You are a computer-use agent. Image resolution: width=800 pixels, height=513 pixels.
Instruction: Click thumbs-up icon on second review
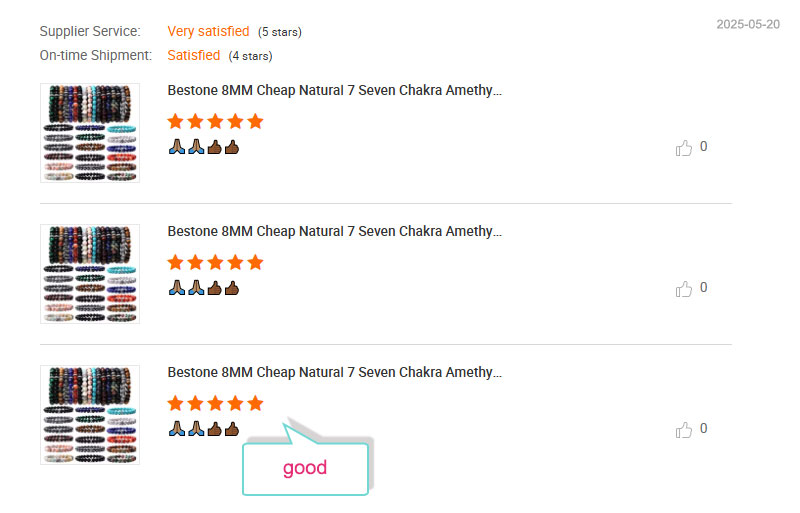point(684,289)
